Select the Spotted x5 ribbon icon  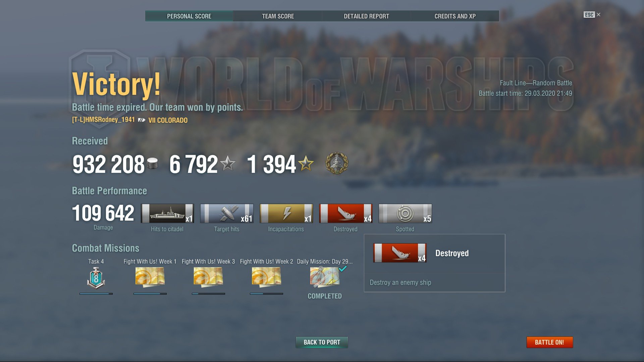pyautogui.click(x=405, y=214)
